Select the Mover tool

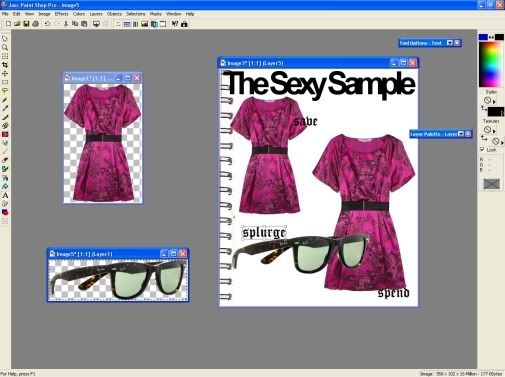point(5,73)
